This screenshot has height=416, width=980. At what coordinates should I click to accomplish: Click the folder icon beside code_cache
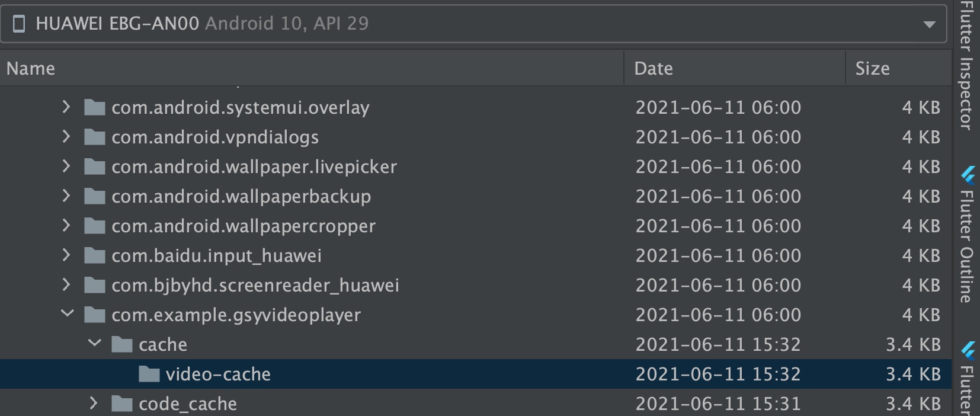[x=121, y=404]
